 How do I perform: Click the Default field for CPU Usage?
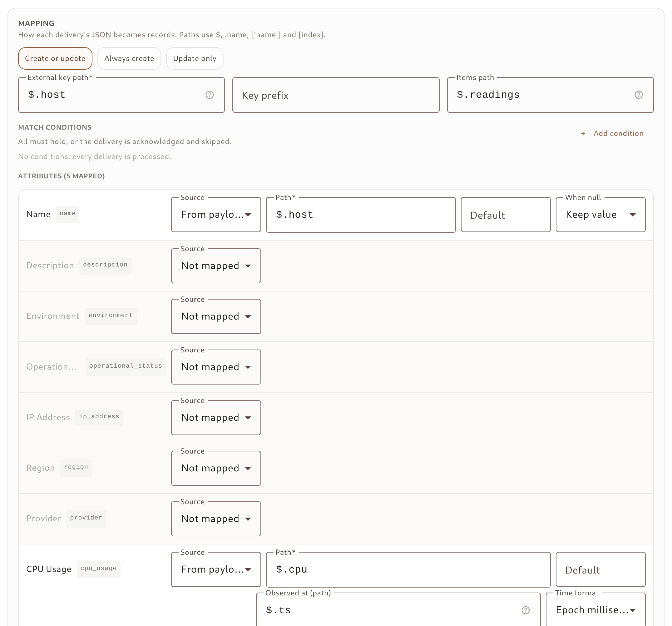(601, 569)
